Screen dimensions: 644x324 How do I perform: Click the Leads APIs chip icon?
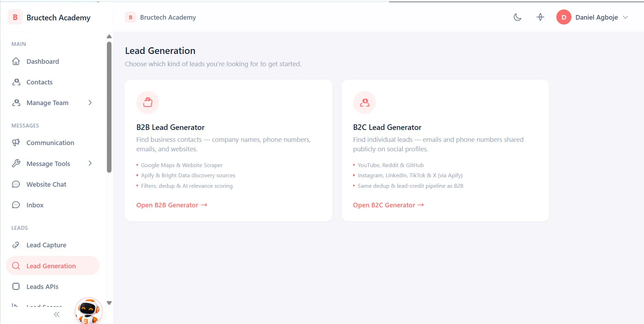pyautogui.click(x=16, y=287)
